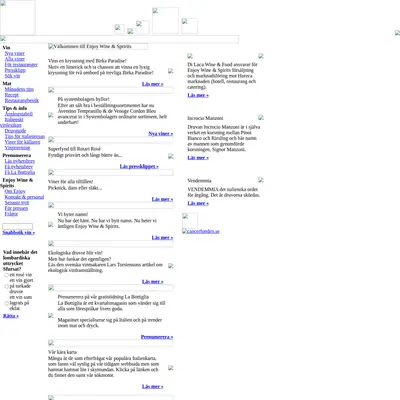
Task: Open the Italienskt vinlexikon link
Action: [14, 120]
